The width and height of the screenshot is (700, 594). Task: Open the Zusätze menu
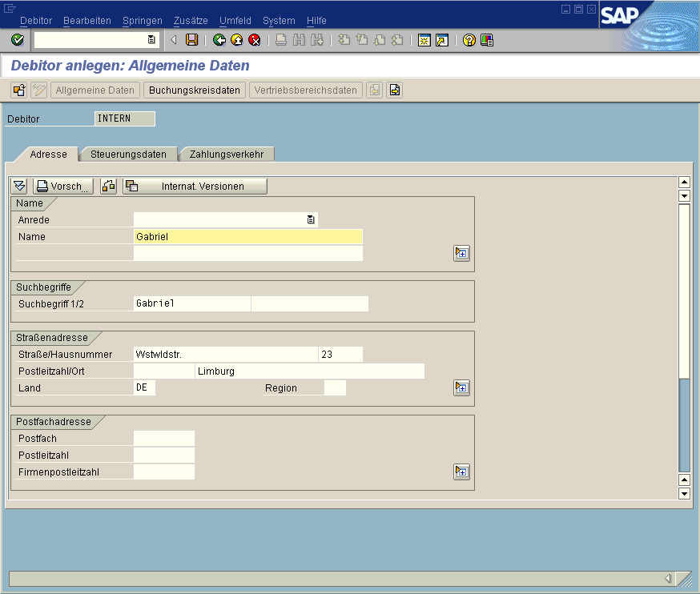pos(191,21)
